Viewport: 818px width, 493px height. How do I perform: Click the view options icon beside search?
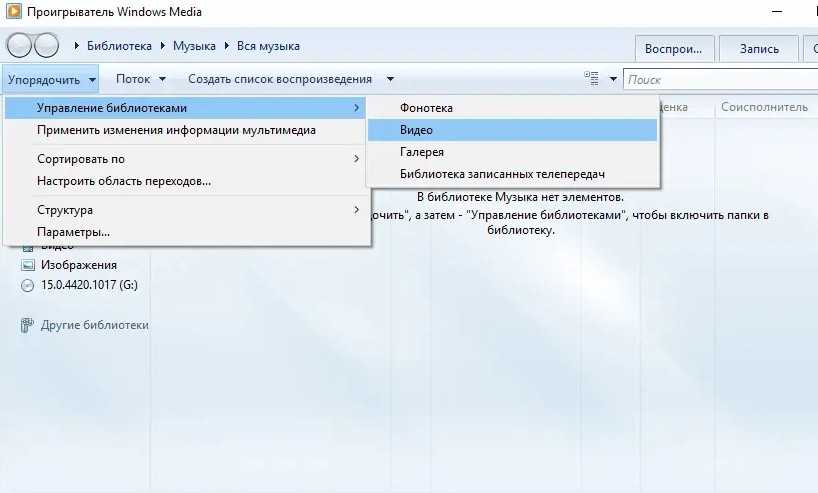[x=592, y=79]
